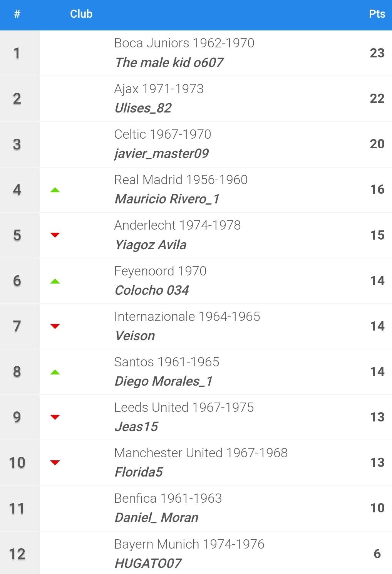392x574 pixels.
Task: Select Bayern Munich 1974-1976 club name
Action: 189,544
